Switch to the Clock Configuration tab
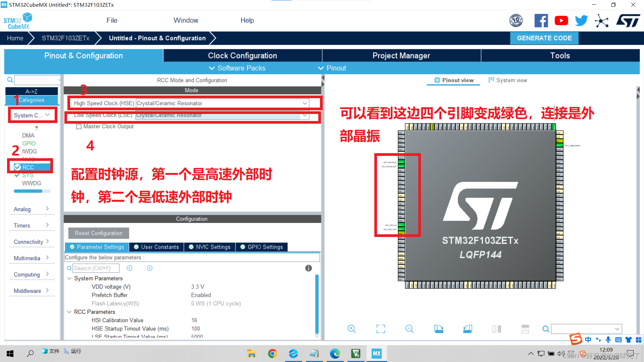644x362 pixels. pos(242,56)
